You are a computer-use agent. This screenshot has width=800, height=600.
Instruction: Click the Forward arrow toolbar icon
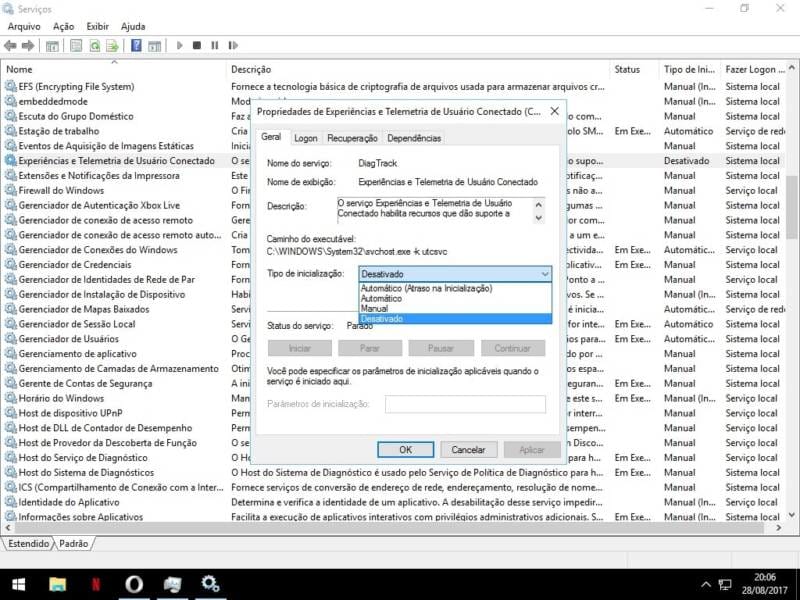pyautogui.click(x=28, y=45)
